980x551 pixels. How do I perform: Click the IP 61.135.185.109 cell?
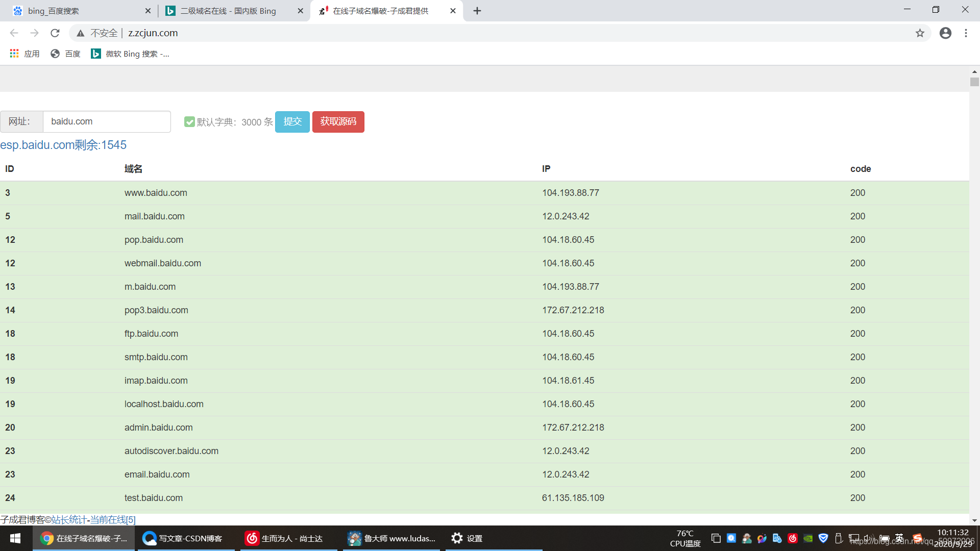[x=573, y=498]
